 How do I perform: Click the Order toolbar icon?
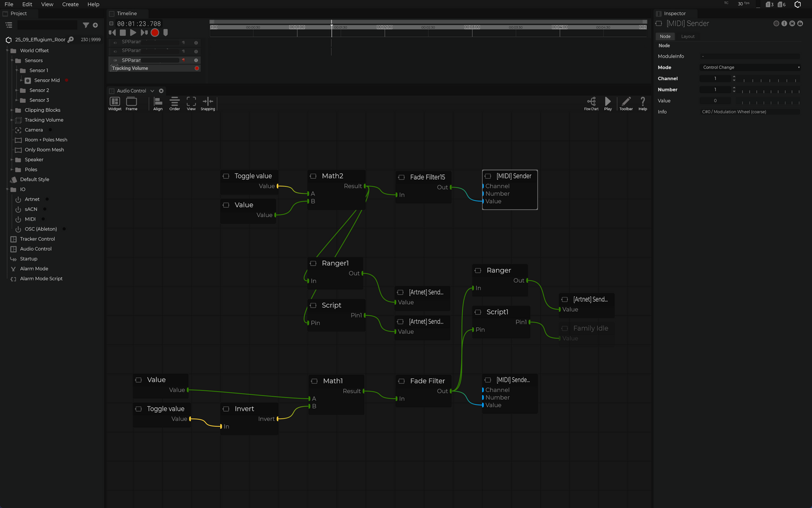174,102
